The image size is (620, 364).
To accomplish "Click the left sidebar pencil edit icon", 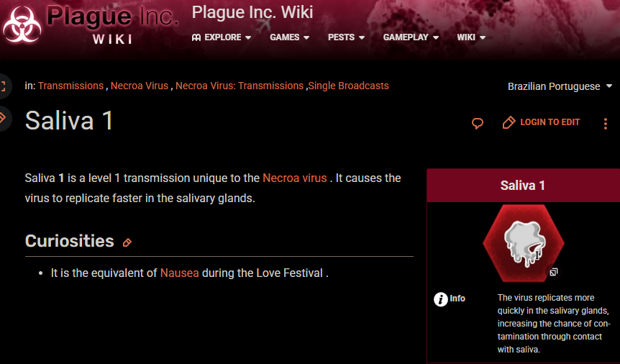I will pos(3,117).
